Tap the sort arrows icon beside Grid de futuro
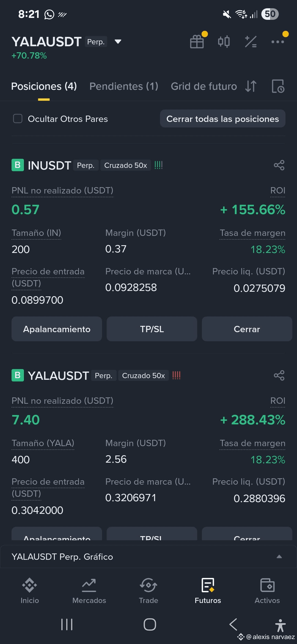297x644 pixels. click(x=251, y=86)
